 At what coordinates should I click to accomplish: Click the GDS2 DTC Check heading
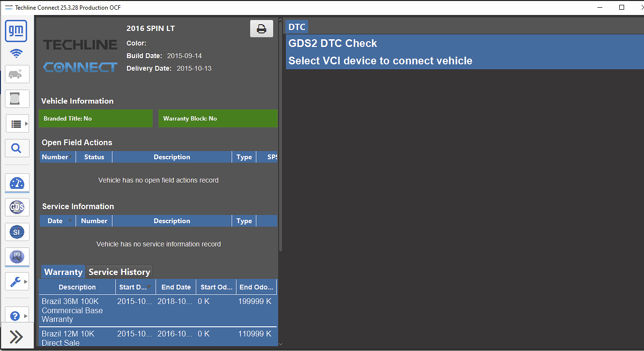click(x=333, y=44)
